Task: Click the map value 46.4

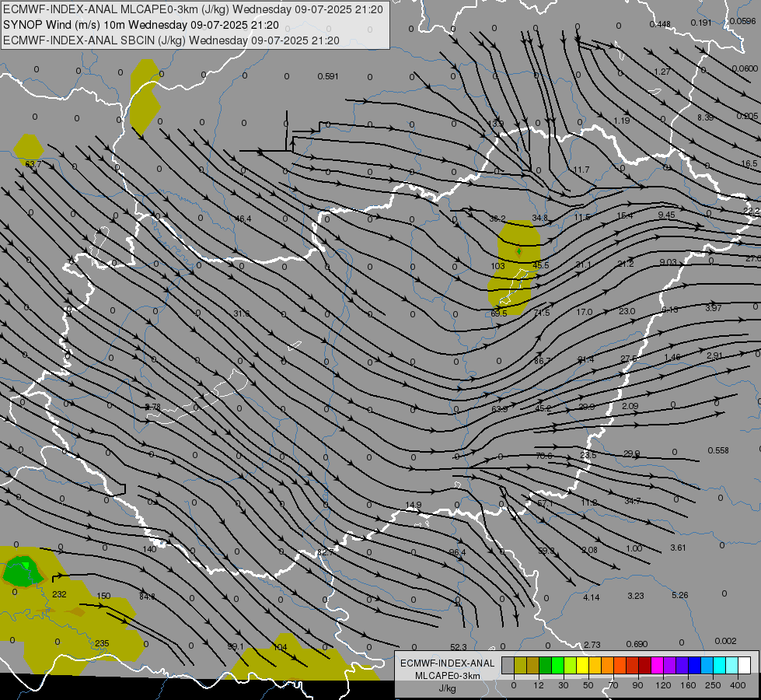Action: 243,219
